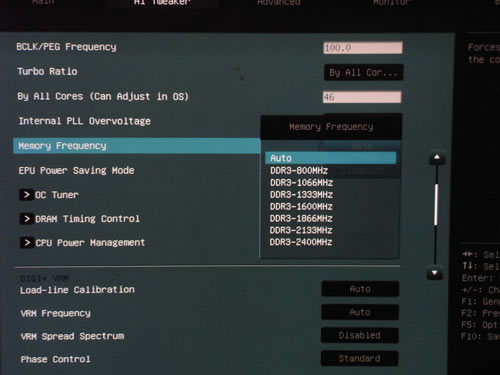Select Auto in Memory Frequency popup
This screenshot has width=500, height=375.
pos(331,158)
